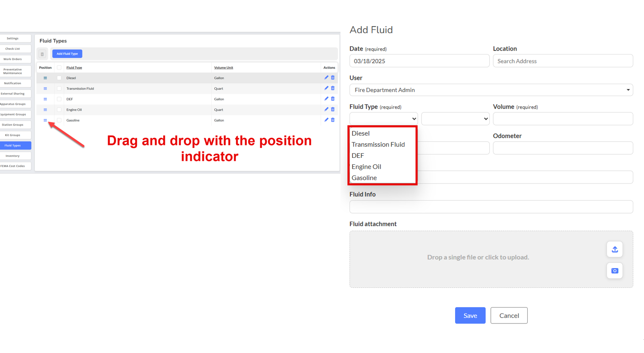Image resolution: width=644 pixels, height=353 pixels.
Task: Click the Save button
Action: tap(470, 315)
